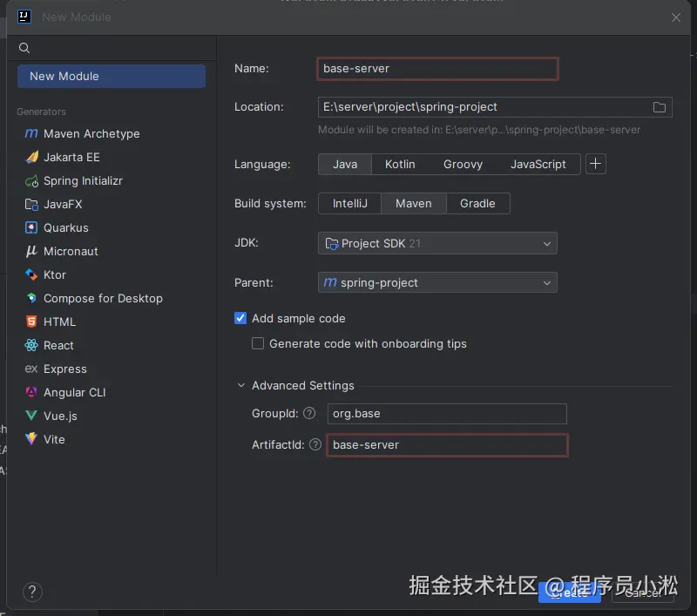Click the IntelliJ IDEA logo in the title bar
This screenshot has height=616, width=697.
(24, 17)
